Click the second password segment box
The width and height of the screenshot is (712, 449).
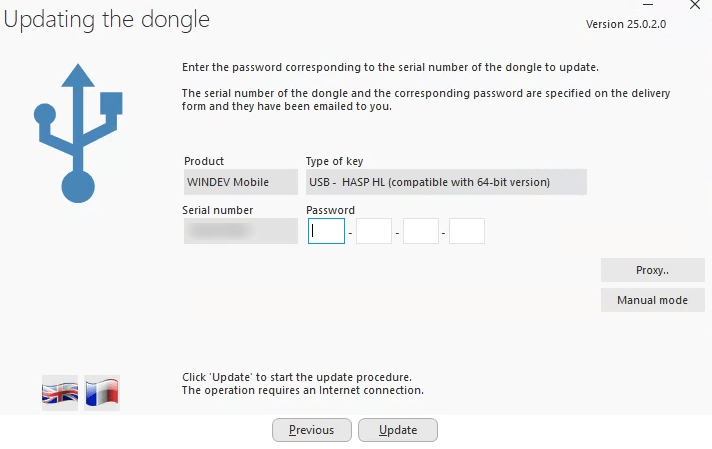(x=373, y=231)
